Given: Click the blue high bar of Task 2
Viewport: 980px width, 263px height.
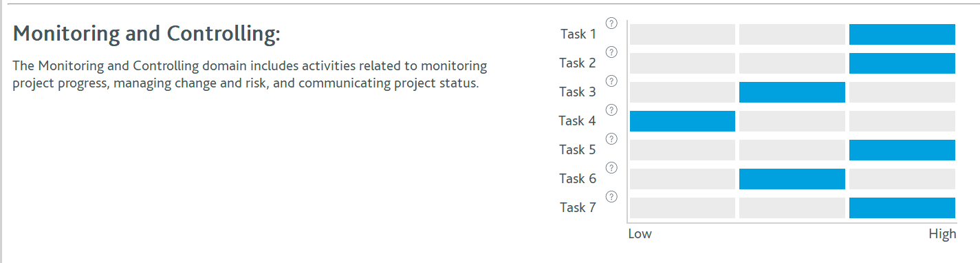Looking at the screenshot, I should 902,63.
